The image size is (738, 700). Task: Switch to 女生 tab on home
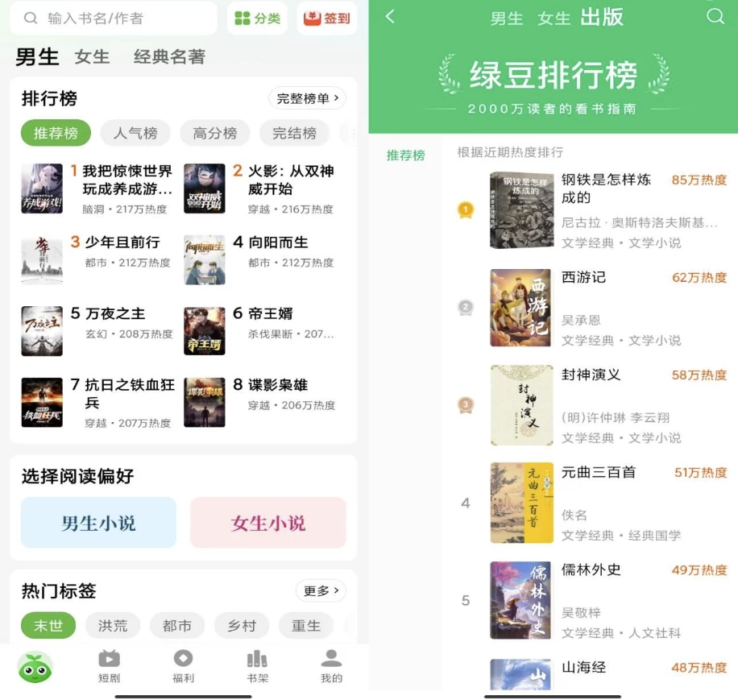pyautogui.click(x=92, y=57)
